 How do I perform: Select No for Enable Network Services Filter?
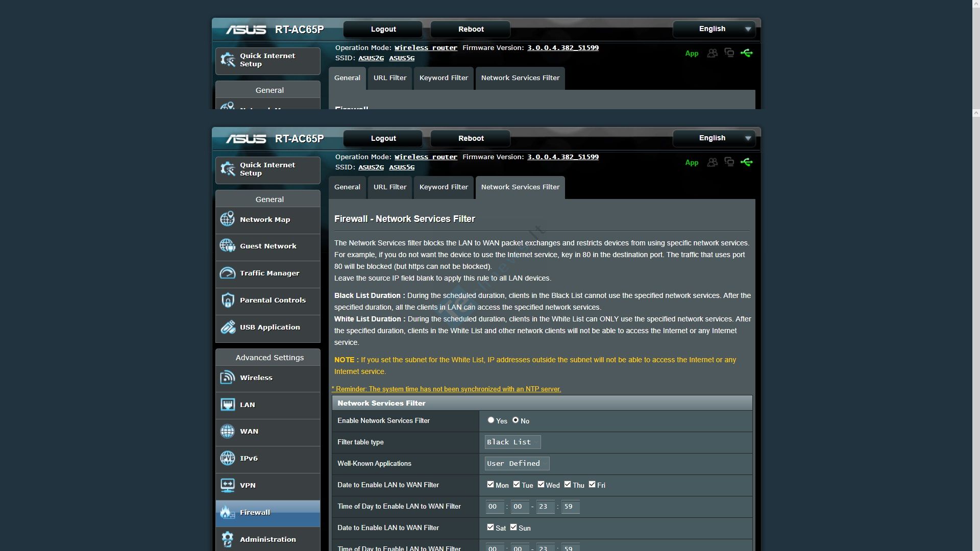(516, 420)
